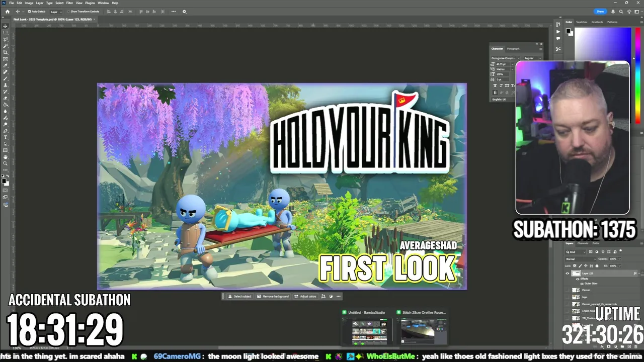Click the add layer style fx icon
The image size is (644, 362).
tap(602, 346)
